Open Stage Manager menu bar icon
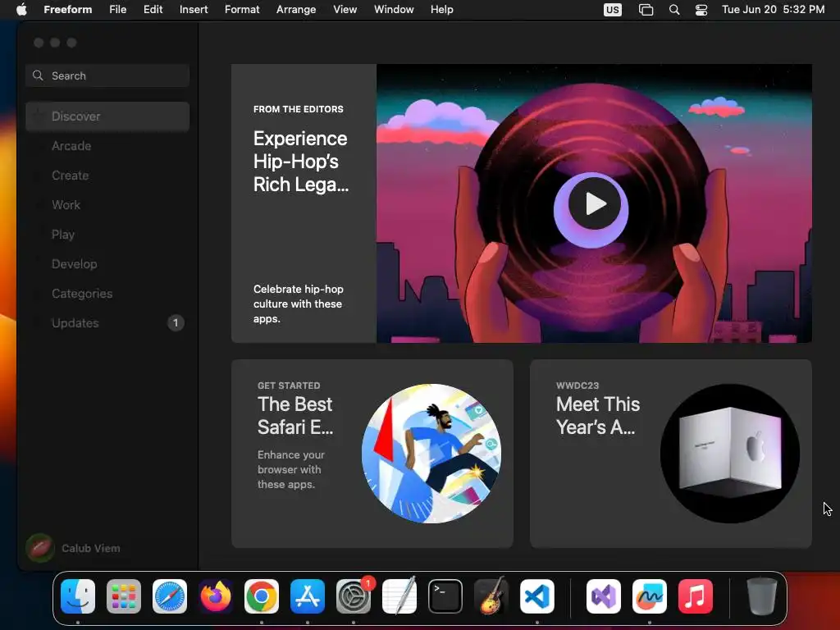Viewport: 840px width, 630px height. [646, 10]
